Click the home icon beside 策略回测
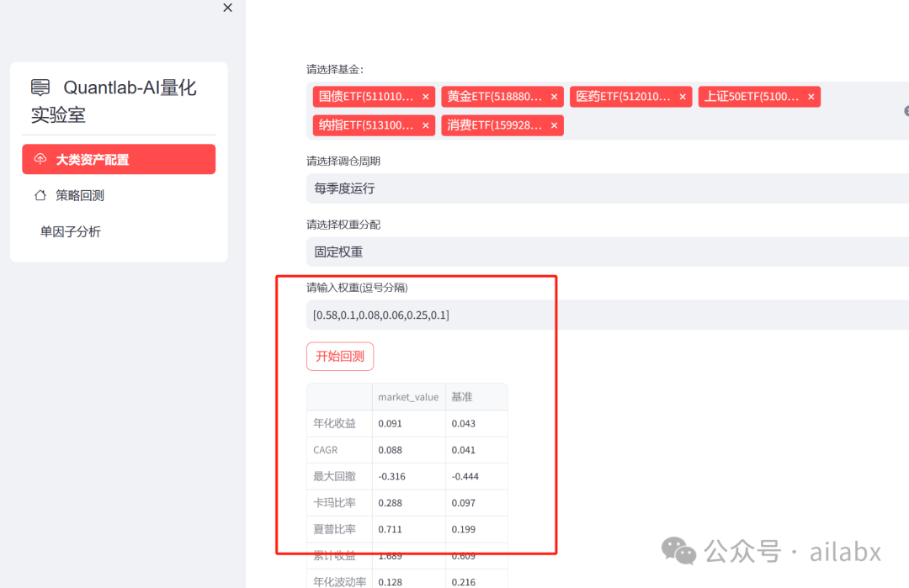The image size is (909, 588). [x=40, y=194]
